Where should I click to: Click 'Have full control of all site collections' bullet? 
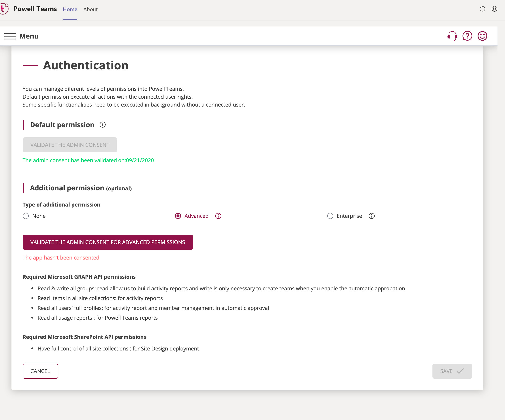[x=118, y=349]
